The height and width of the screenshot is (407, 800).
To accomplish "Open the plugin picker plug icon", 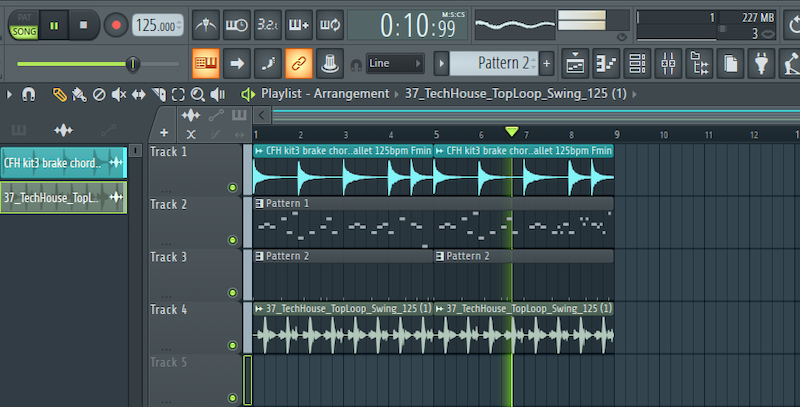I will pyautogui.click(x=761, y=64).
